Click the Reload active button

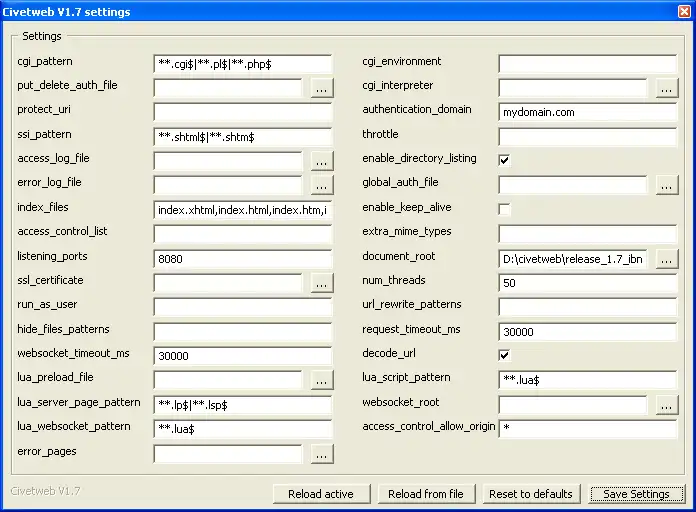321,494
